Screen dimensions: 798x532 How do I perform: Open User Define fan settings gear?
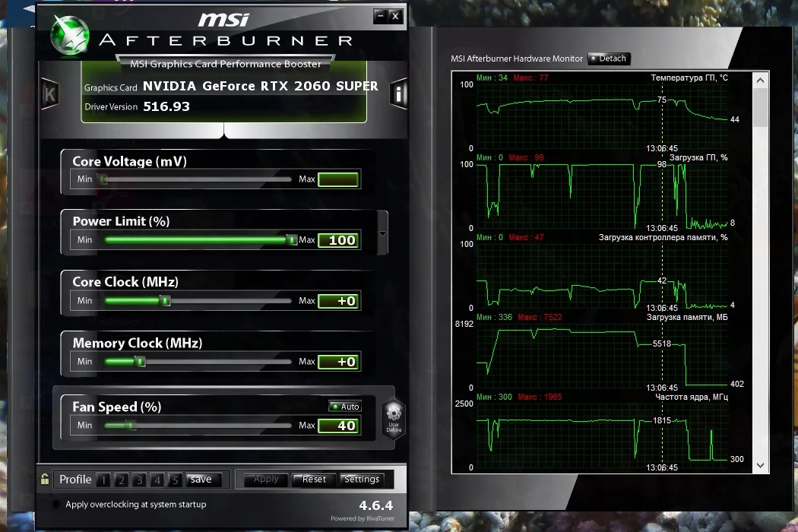click(x=394, y=418)
